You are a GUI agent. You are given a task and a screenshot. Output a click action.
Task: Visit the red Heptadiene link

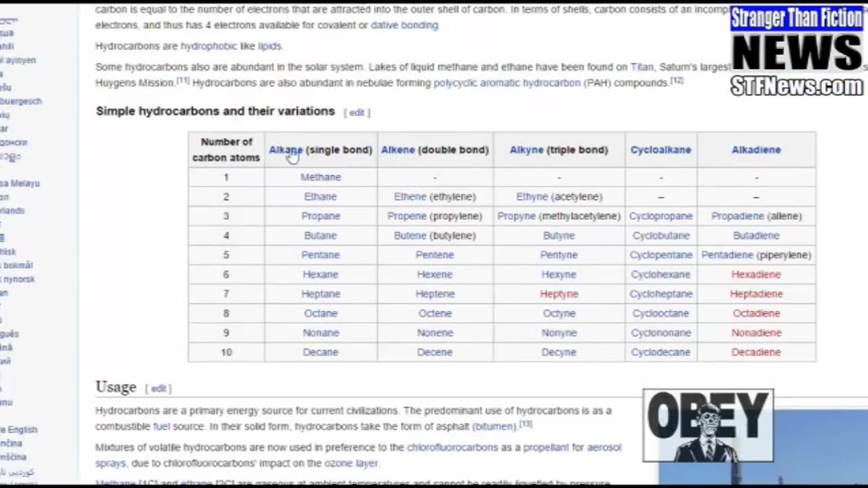pyautogui.click(x=756, y=294)
